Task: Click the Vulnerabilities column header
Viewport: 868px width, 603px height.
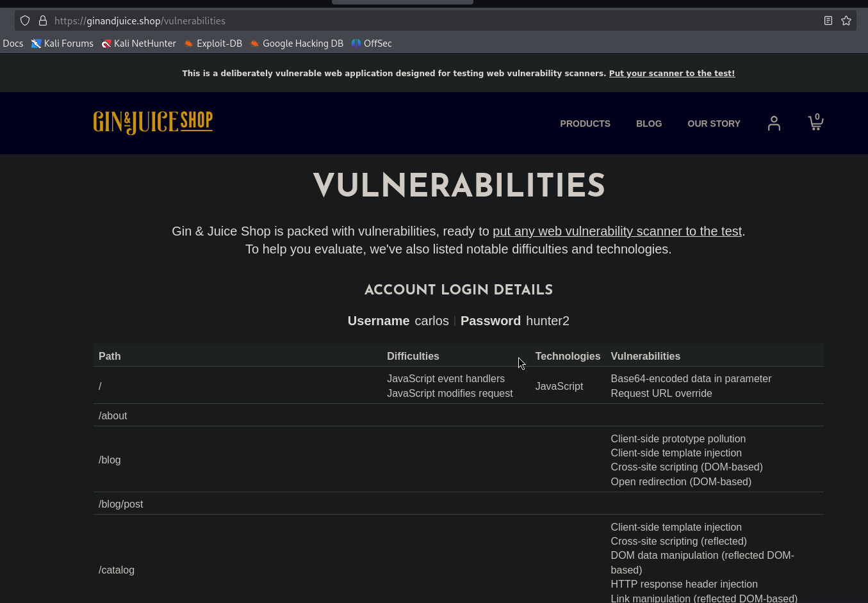Action: [645, 356]
